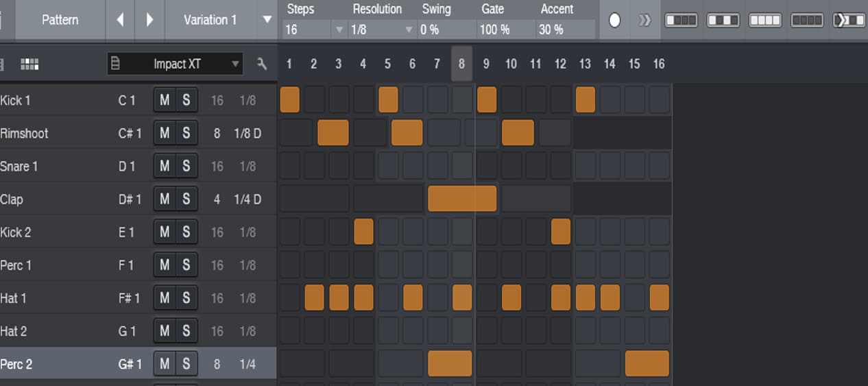Click the F# 1 note of Hat 1
This screenshot has height=386, width=868.
tap(129, 298)
